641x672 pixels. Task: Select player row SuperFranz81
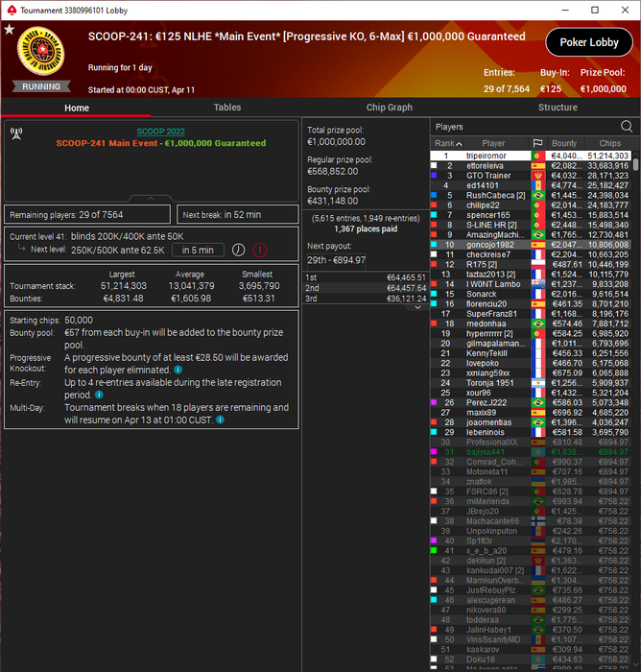pyautogui.click(x=531, y=314)
